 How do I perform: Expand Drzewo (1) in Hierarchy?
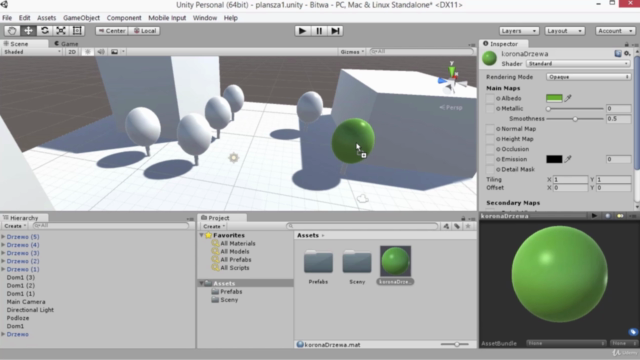tap(3, 269)
